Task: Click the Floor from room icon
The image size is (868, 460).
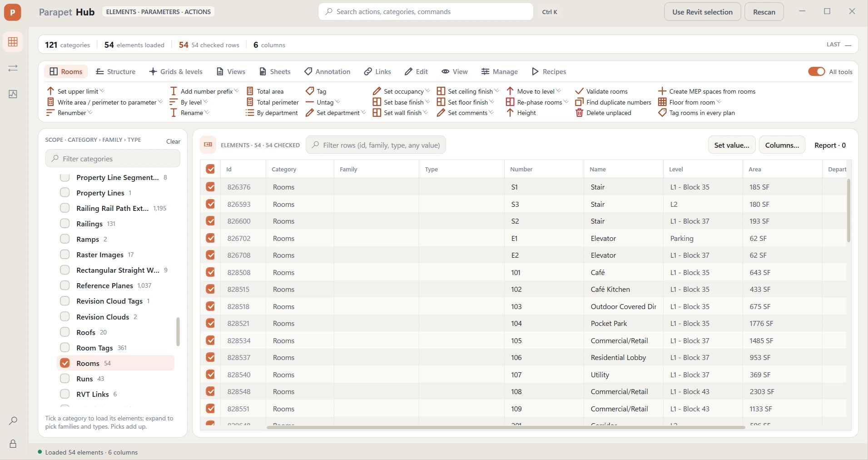Action: (662, 102)
